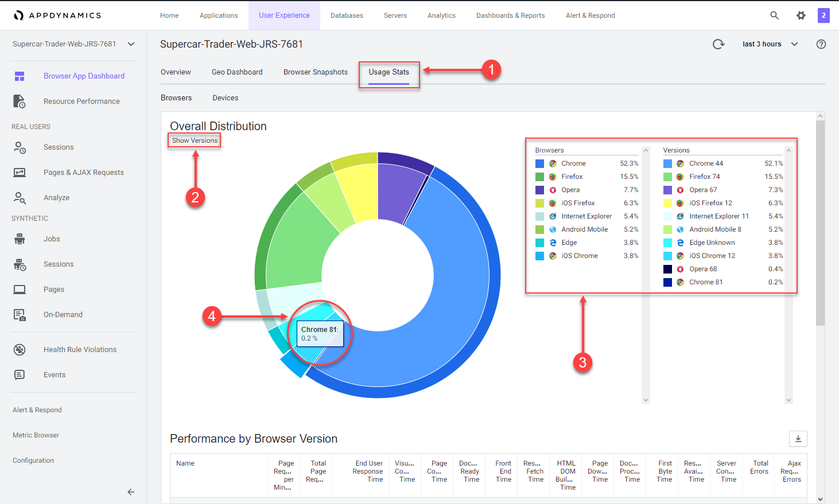Open the settings gear icon
The image size is (839, 504).
point(801,15)
